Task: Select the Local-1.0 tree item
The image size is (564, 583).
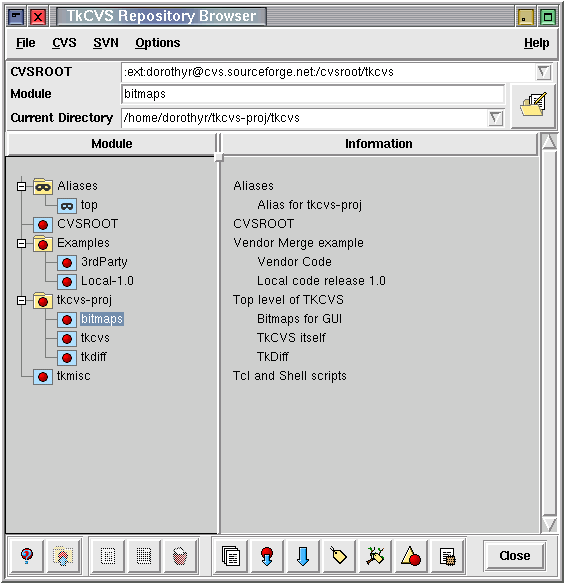Action: click(107, 281)
